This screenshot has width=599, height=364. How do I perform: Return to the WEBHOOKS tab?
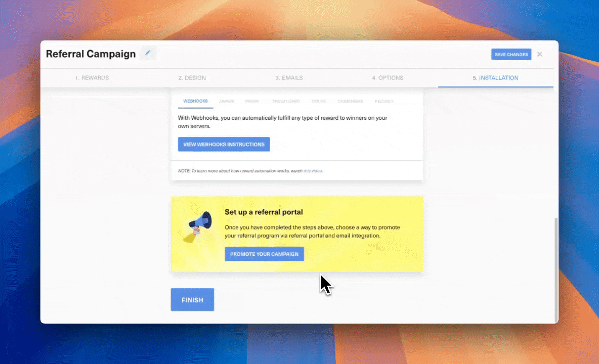tap(195, 101)
